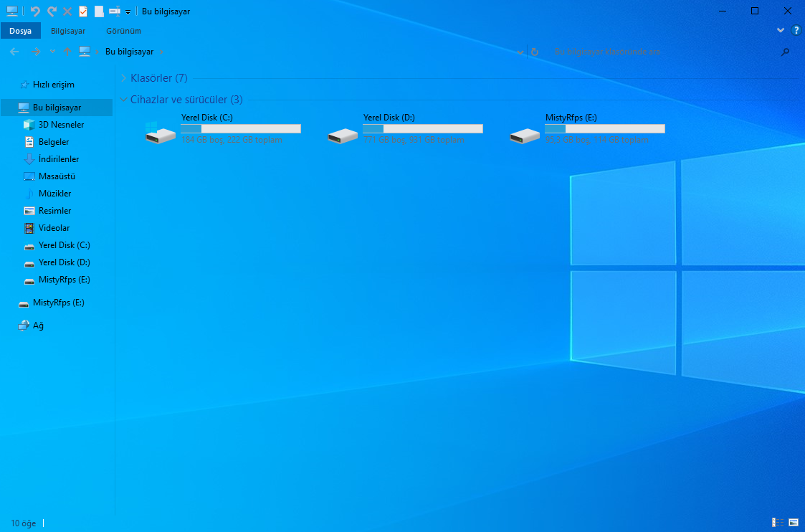Click the '10 öğe' status bar text
Viewport: 805px width, 532px height.
point(24,523)
